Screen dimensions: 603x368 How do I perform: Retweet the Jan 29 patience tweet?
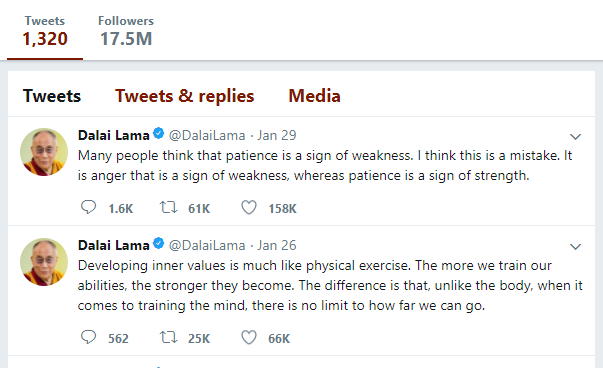(x=168, y=208)
